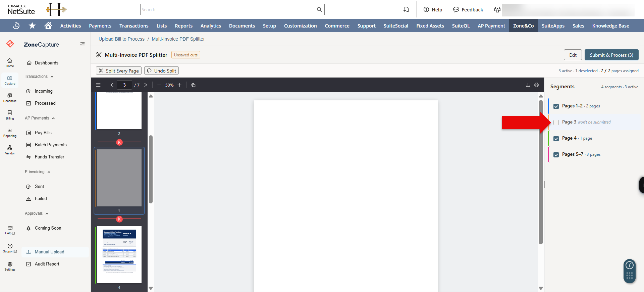Go to next PDF page
This screenshot has height=292, width=644.
146,85
